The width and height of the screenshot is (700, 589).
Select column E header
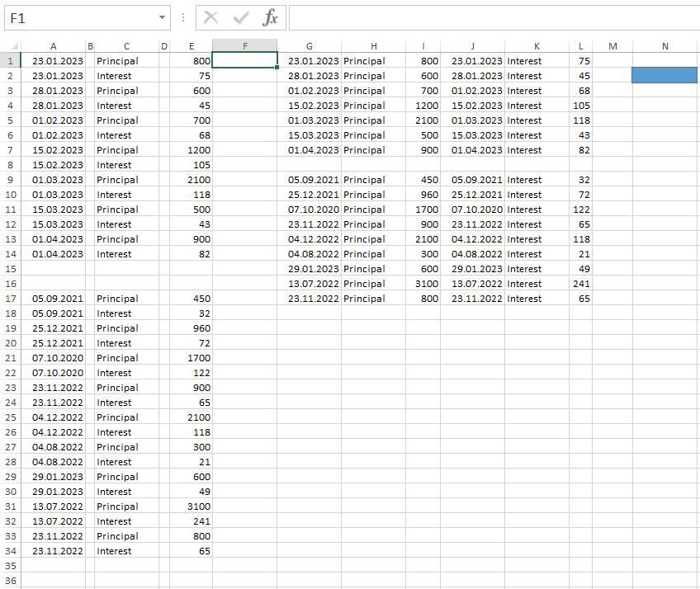pyautogui.click(x=191, y=46)
